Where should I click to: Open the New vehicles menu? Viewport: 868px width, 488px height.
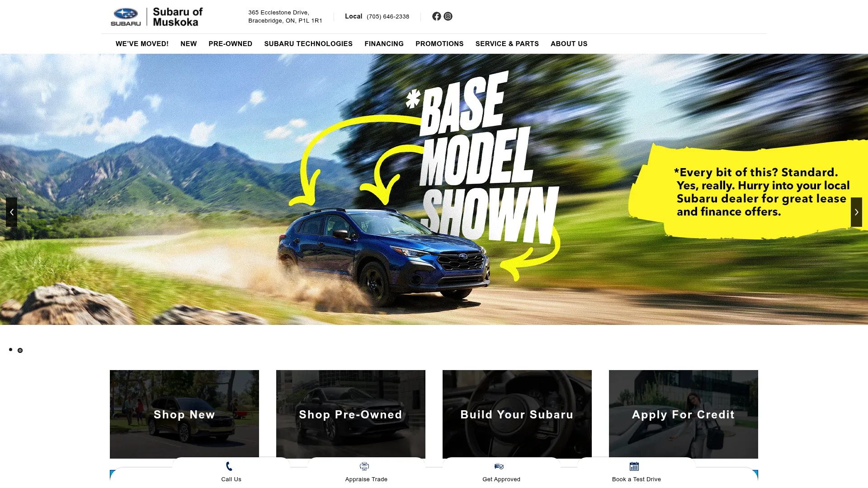coord(189,44)
